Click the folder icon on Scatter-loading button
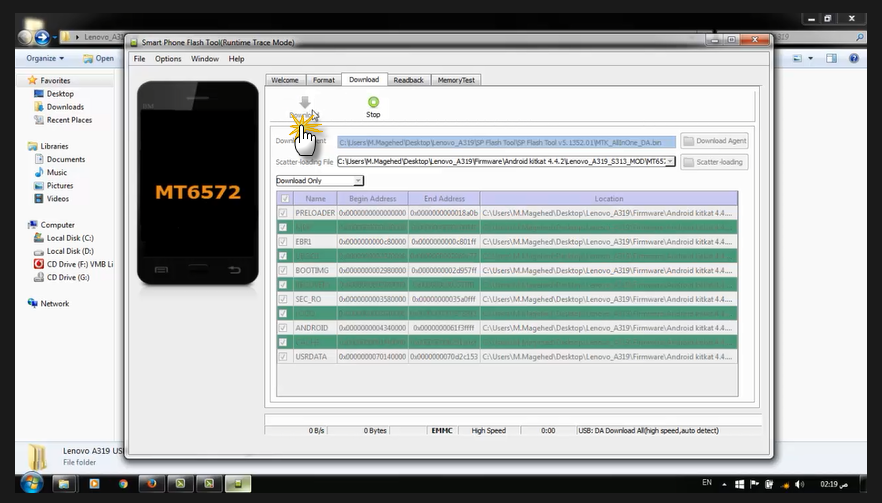The height and width of the screenshot is (503, 882). (x=688, y=162)
